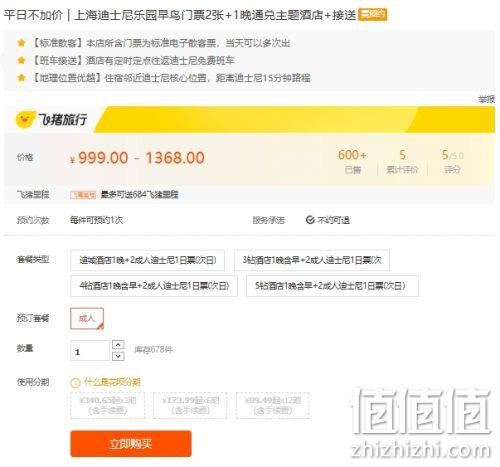Click the 飞猪里程 red tag icon
The width and height of the screenshot is (500, 467).
click(83, 195)
